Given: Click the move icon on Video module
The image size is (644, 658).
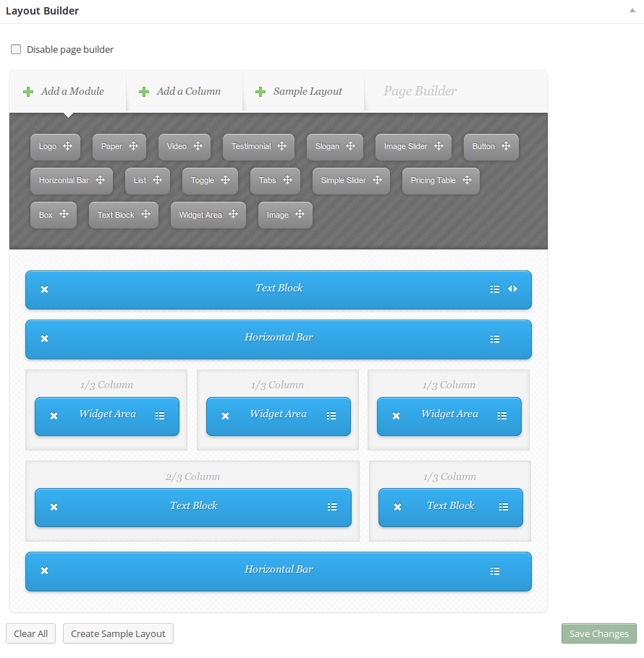Looking at the screenshot, I should click(198, 146).
